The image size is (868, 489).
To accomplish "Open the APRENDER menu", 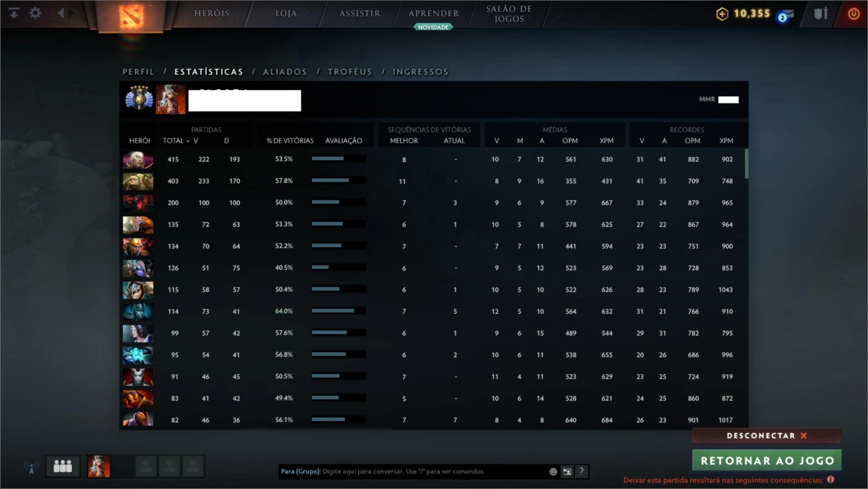I will 433,13.
